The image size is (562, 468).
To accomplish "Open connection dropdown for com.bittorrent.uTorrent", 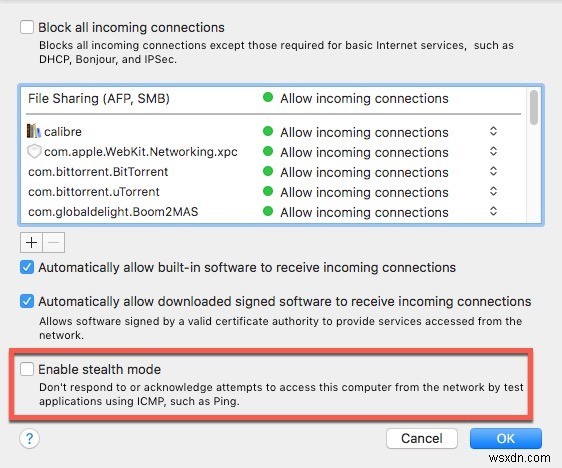I will coord(493,191).
